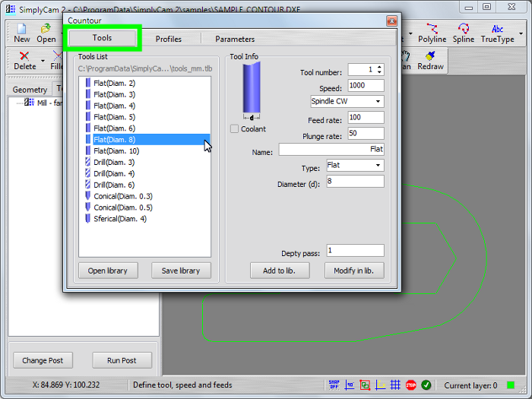This screenshot has height=399, width=532.
Task: Open the Spindle CW dropdown
Action: [x=347, y=101]
